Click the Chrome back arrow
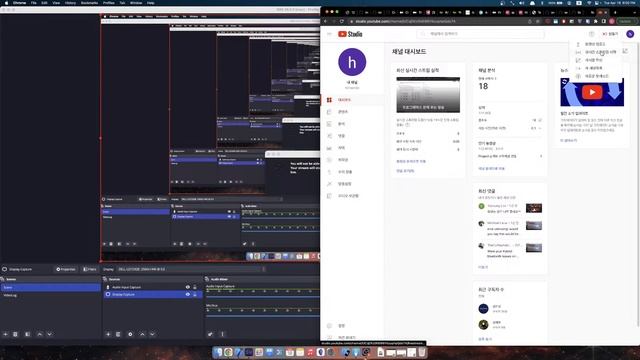Image resolution: width=640 pixels, height=360 pixels. pos(326,21)
